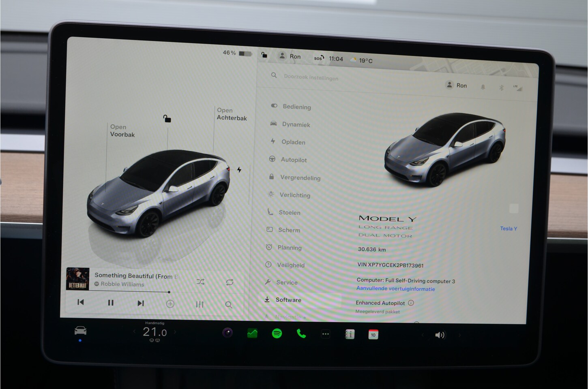Open the phone app
Image resolution: width=588 pixels, height=389 pixels.
pyautogui.click(x=301, y=334)
